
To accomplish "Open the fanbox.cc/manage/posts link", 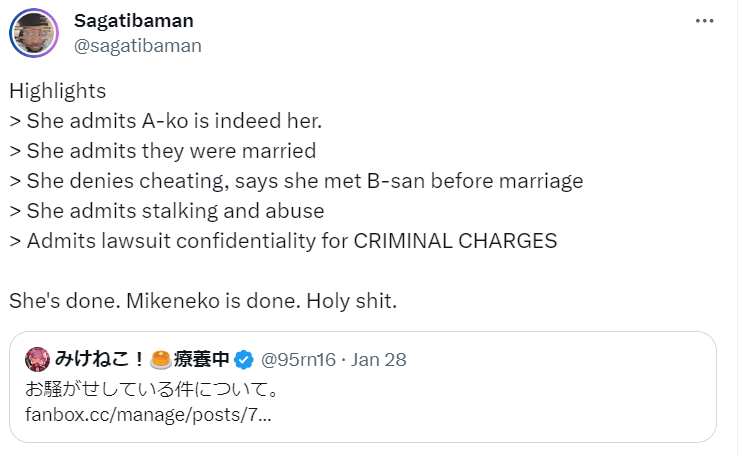I will click(x=147, y=415).
